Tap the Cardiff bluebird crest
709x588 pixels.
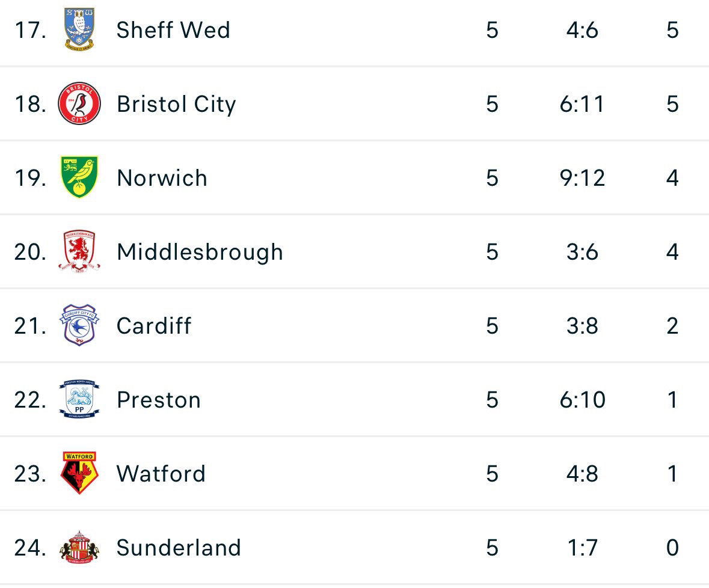point(79,325)
